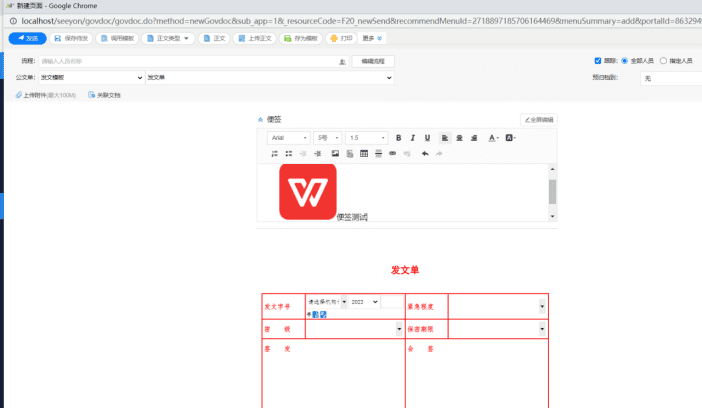Click the note editor scroll down arrow

pos(552,216)
